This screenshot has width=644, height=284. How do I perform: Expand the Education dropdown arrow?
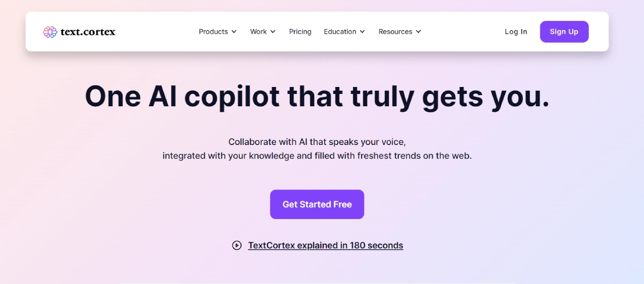(362, 32)
